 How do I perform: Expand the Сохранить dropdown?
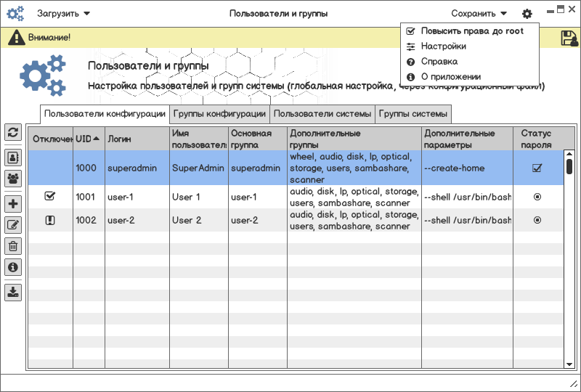point(479,13)
